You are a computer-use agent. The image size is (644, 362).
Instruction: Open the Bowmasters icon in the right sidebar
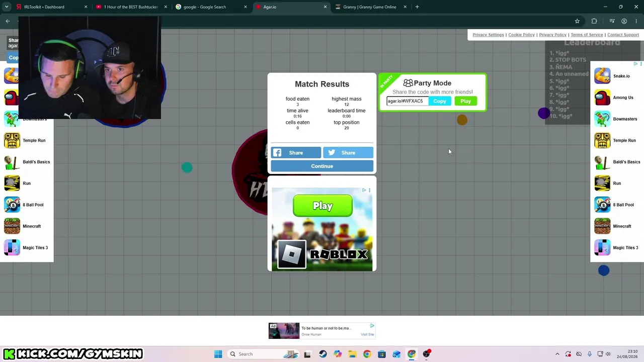click(602, 119)
